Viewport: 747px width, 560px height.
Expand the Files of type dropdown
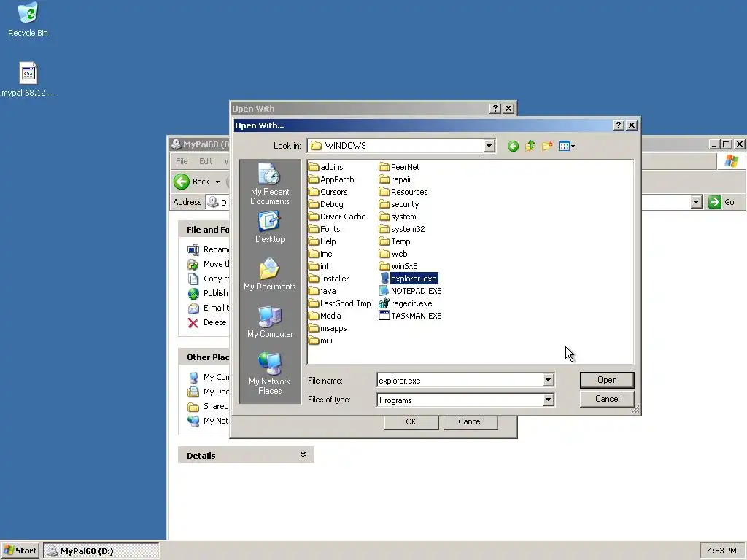(548, 400)
